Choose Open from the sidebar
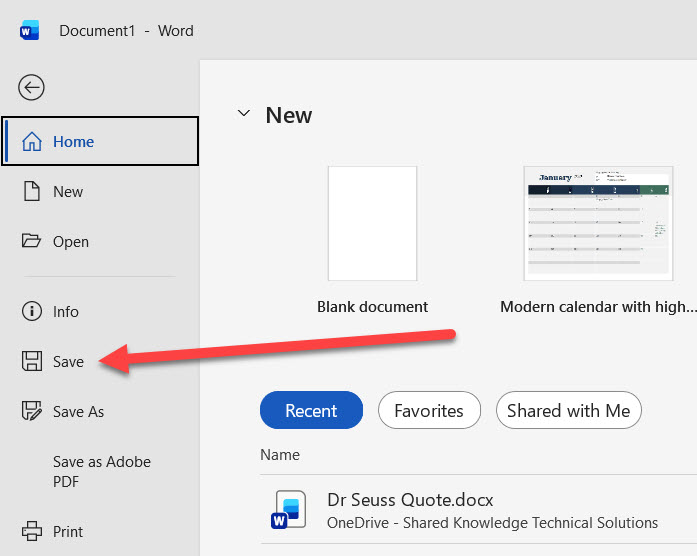This screenshot has height=556, width=697. click(x=100, y=241)
